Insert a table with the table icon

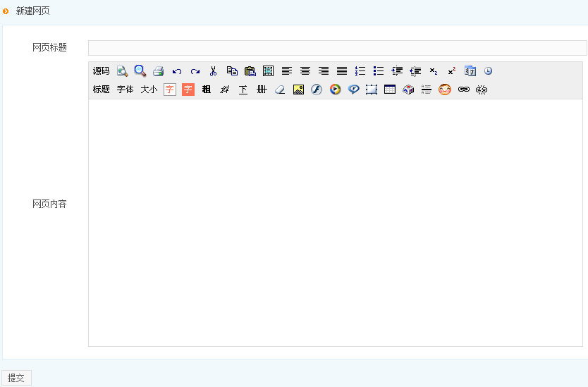(390, 90)
